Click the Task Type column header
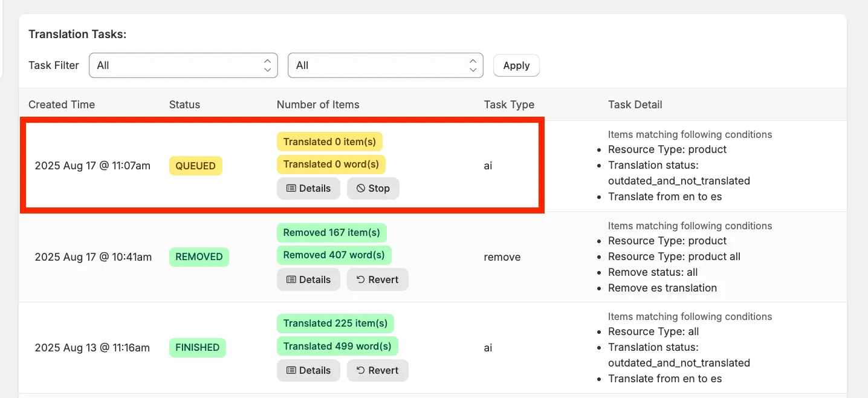 tap(509, 105)
